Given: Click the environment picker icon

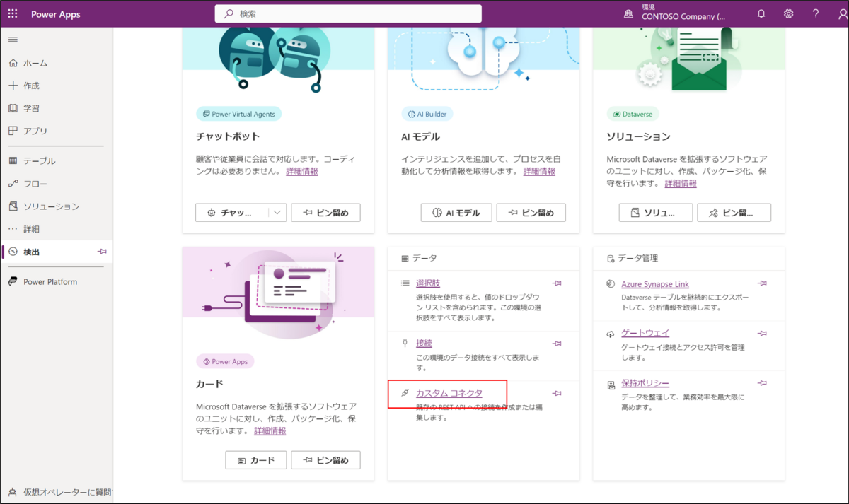Looking at the screenshot, I should coord(628,14).
